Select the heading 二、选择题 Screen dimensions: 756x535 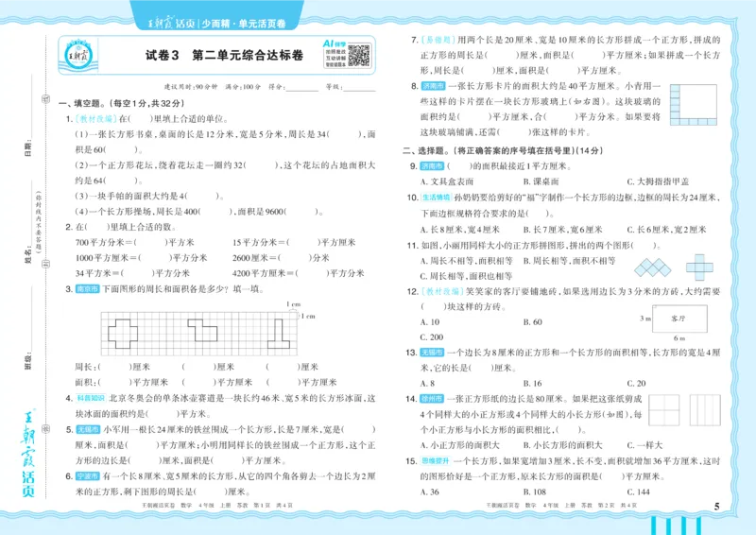click(x=503, y=150)
